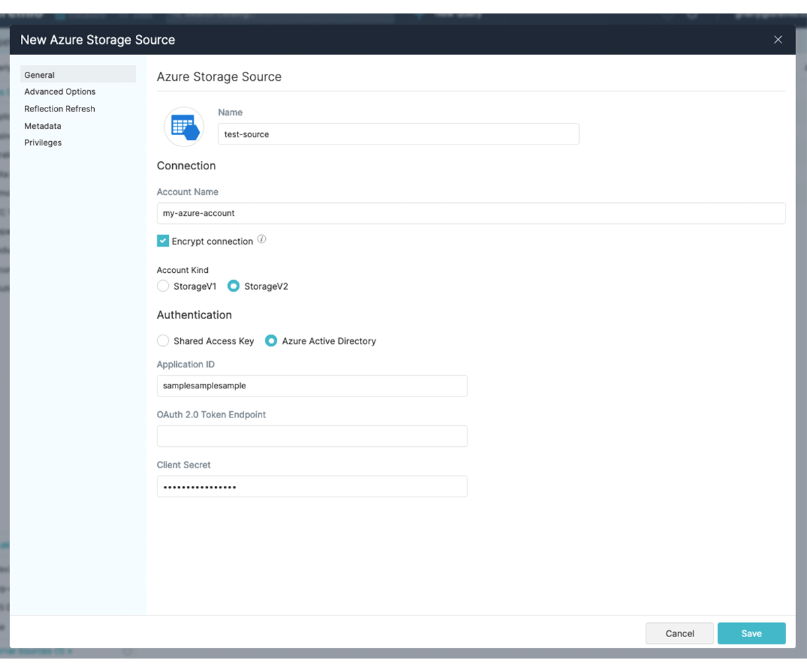807x672 pixels.
Task: Click the Connection section heading
Action: [186, 166]
